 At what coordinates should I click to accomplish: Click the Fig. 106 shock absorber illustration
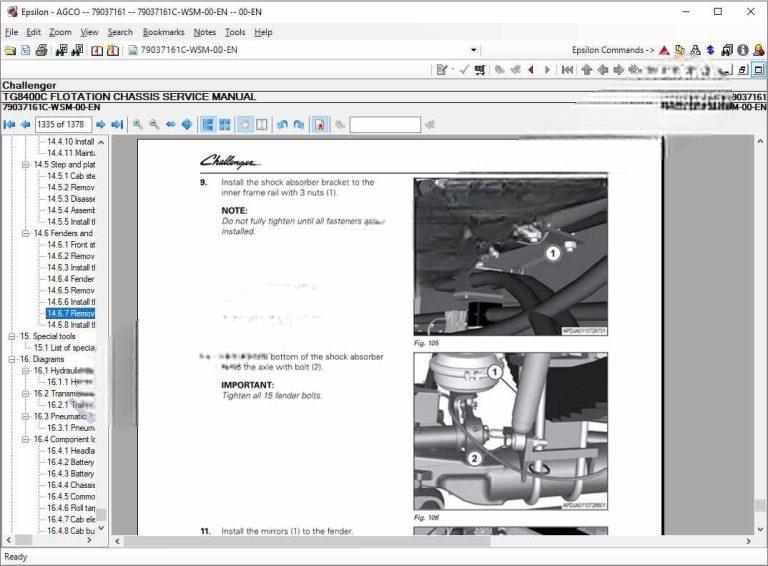click(x=510, y=431)
